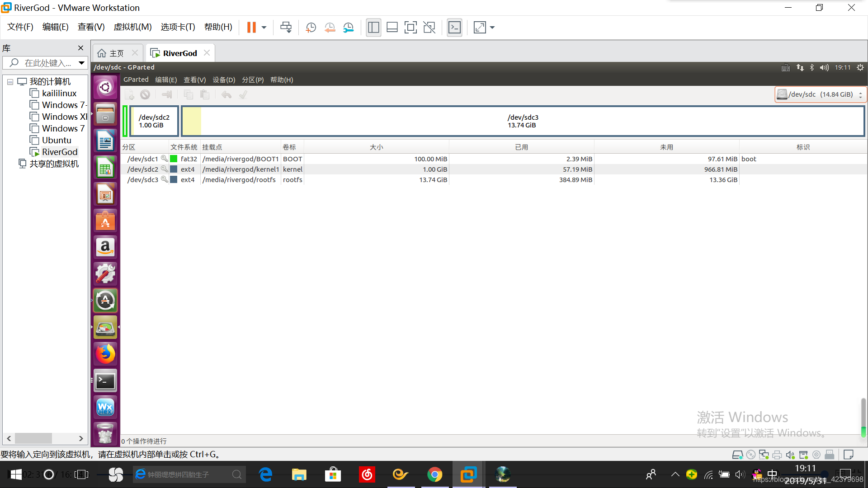Image resolution: width=868 pixels, height=488 pixels.
Task: Toggle VMware Unity mode button
Action: point(429,28)
